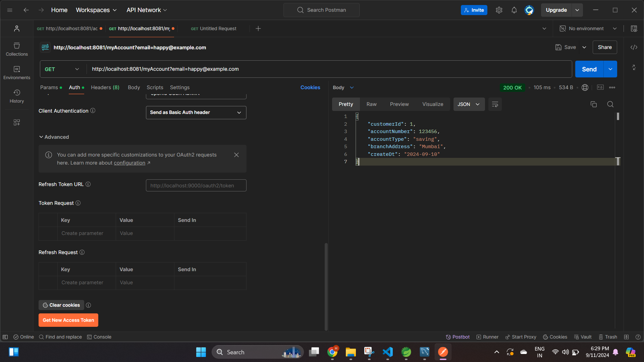
Task: Show Refresh Token URL info tooltip
Action: (88, 184)
